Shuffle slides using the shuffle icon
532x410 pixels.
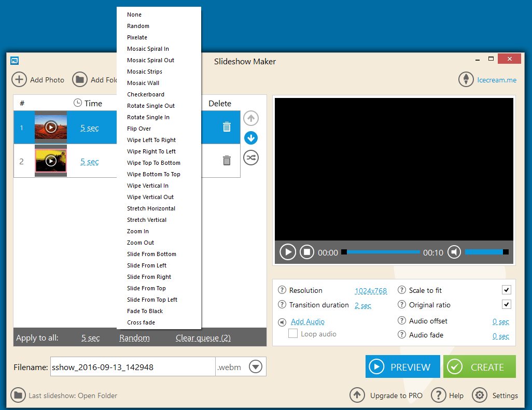251,158
